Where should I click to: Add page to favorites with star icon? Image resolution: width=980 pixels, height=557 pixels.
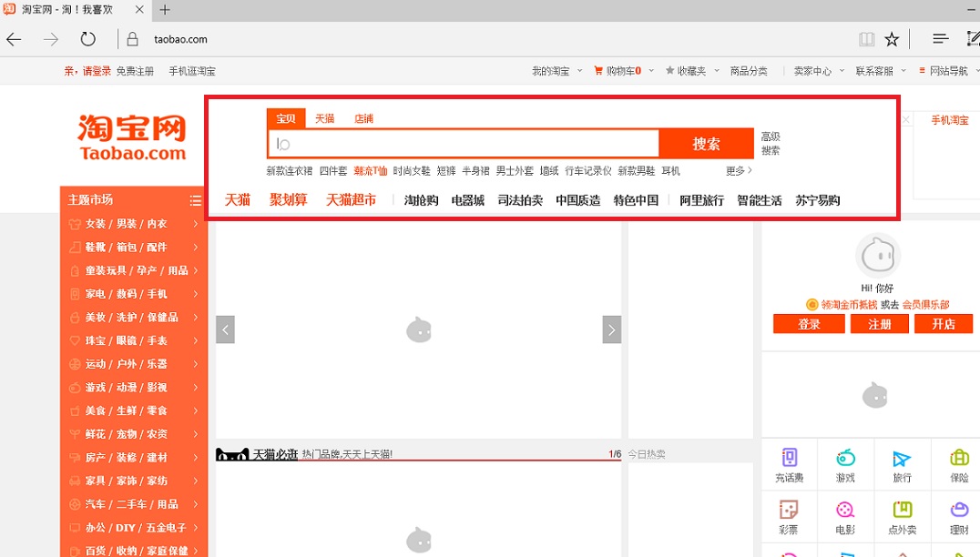pos(892,39)
